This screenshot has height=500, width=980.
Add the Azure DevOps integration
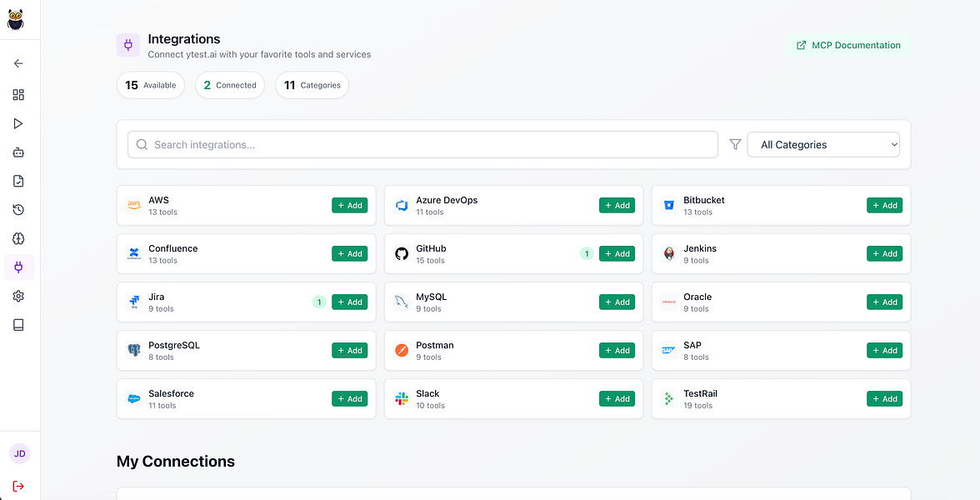point(617,205)
